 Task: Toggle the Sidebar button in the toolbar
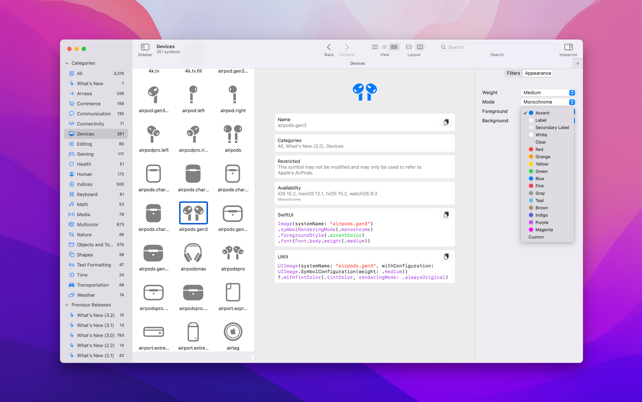tap(145, 47)
